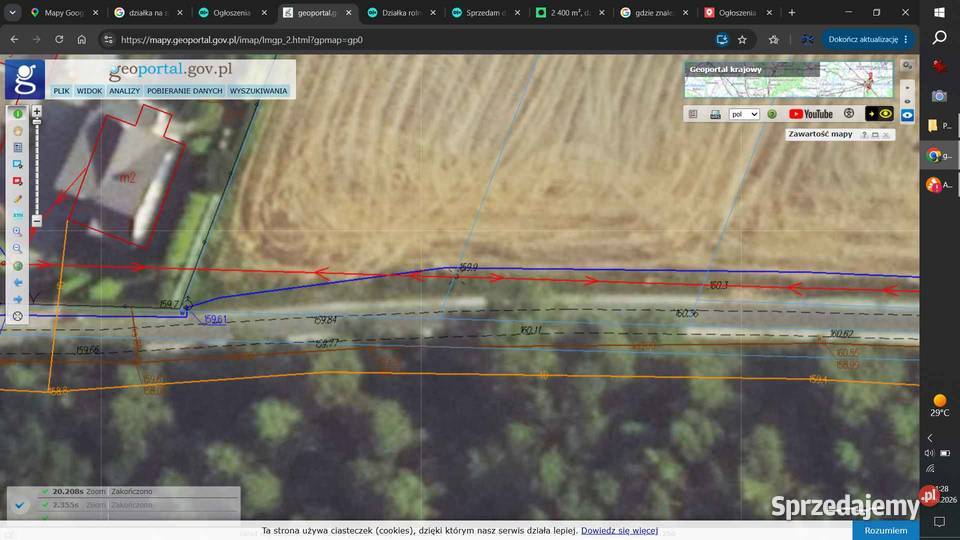Open the POBIERANIE DANYCH menu
Screen dimensions: 960x540
click(x=184, y=91)
